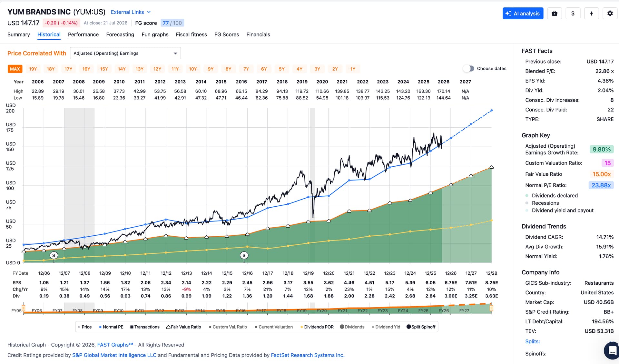Image resolution: width=619 pixels, height=364 pixels.
Task: Click the Splits link
Action: coord(533,341)
